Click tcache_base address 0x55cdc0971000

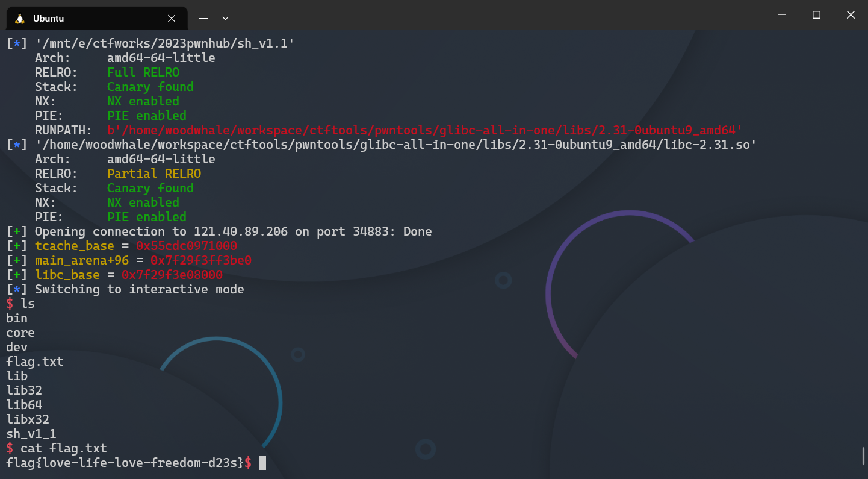point(187,246)
